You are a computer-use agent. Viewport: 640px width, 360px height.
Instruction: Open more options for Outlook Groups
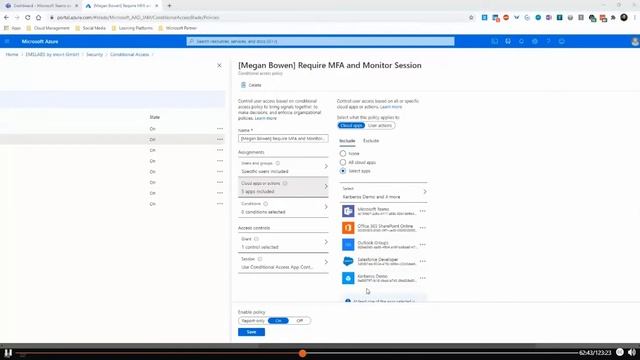coord(422,244)
